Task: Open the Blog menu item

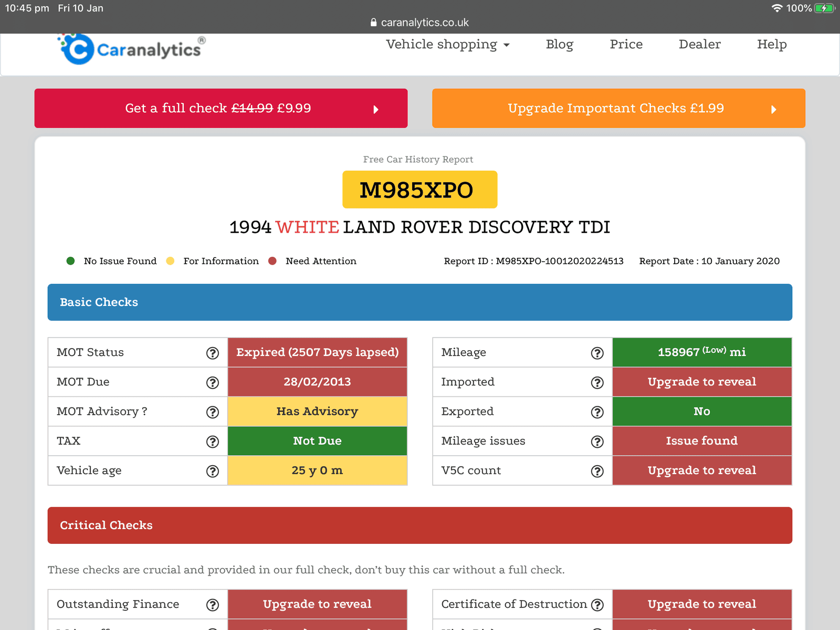Action: click(x=560, y=44)
